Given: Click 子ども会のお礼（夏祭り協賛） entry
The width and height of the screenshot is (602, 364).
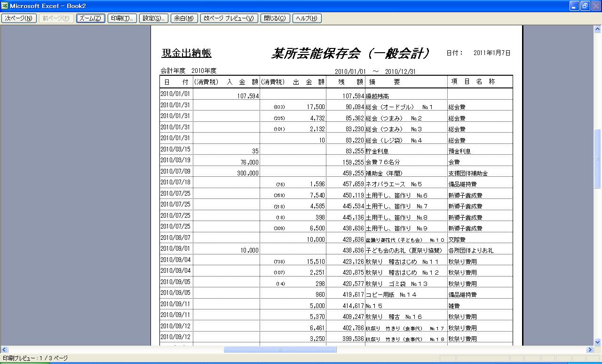Looking at the screenshot, I should (405, 251).
